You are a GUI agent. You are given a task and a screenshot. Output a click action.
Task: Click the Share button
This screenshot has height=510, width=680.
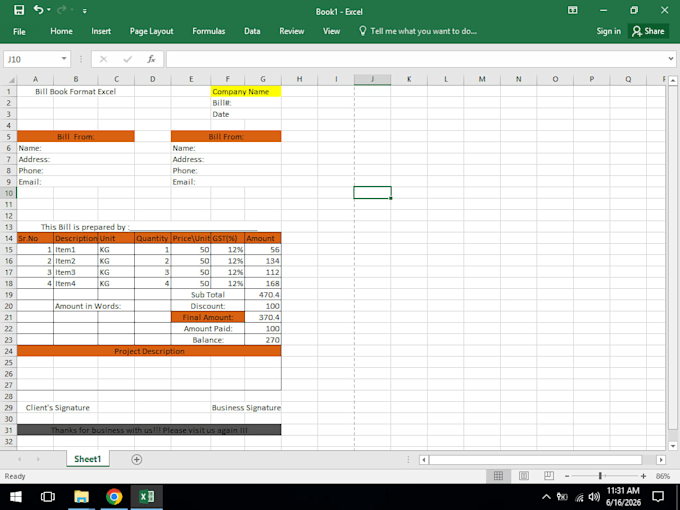tap(648, 31)
